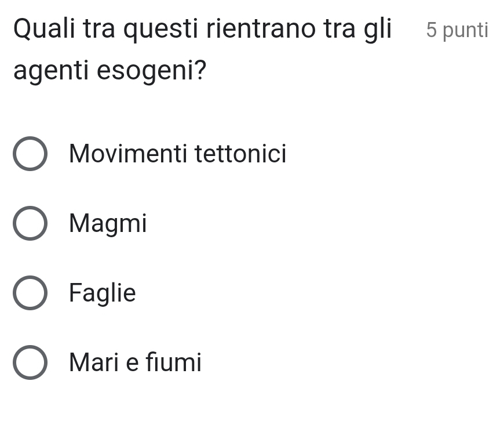
Task: Click the word "tettonici" in first option
Action: pyautogui.click(x=240, y=154)
